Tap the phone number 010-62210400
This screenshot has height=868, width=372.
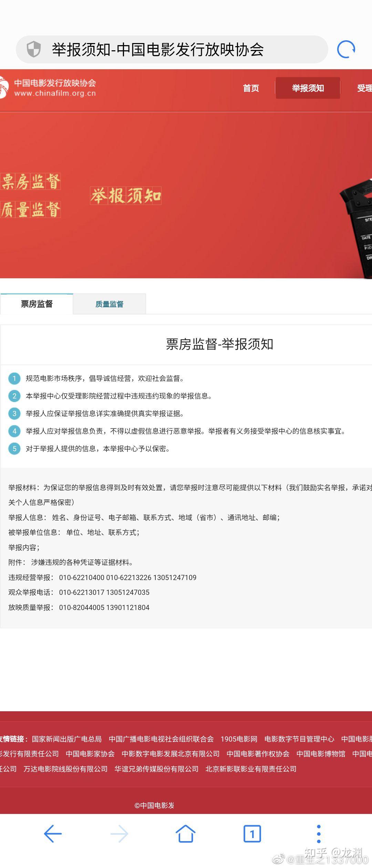click(82, 577)
